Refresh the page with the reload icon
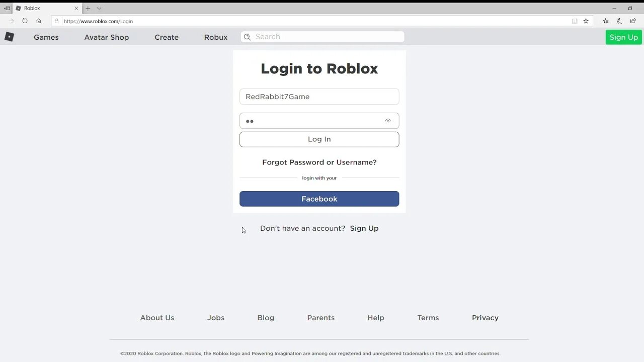 25,21
